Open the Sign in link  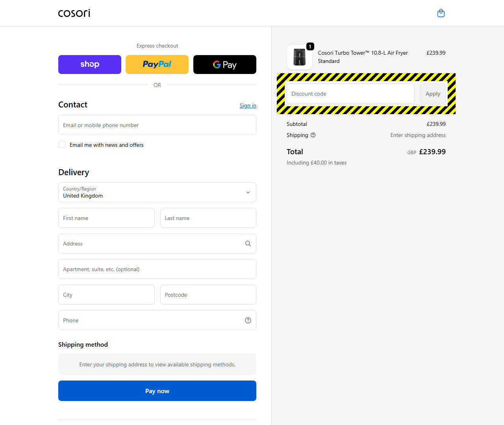248,105
